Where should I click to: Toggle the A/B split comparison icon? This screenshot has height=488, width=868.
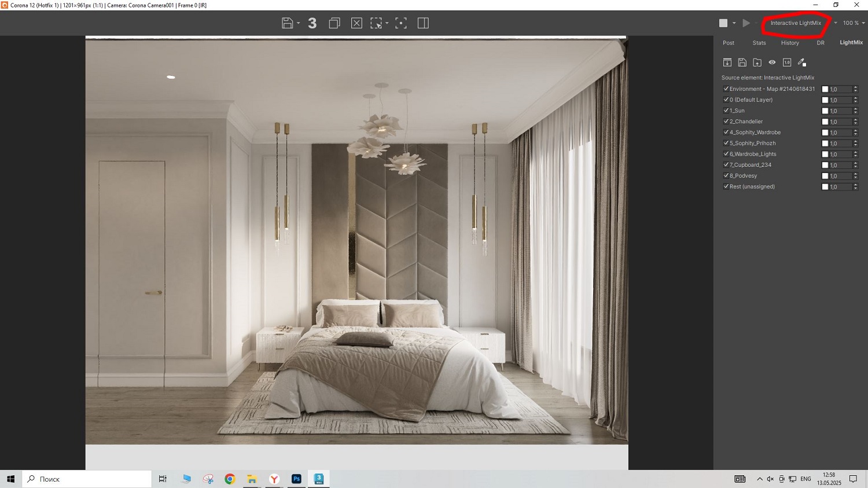pos(423,23)
